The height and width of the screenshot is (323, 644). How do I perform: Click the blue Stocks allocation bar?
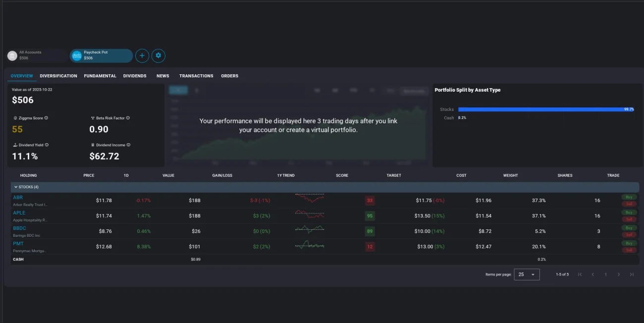(x=545, y=109)
